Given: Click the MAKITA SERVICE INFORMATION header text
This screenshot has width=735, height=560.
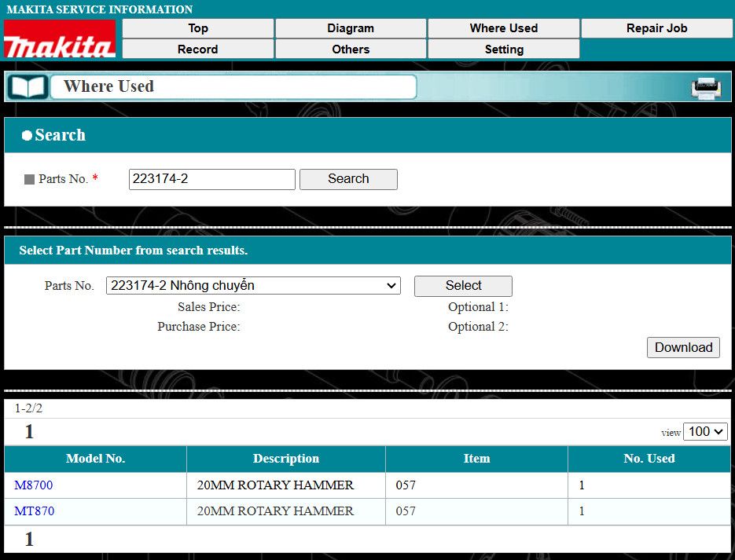Looking at the screenshot, I should (99, 9).
